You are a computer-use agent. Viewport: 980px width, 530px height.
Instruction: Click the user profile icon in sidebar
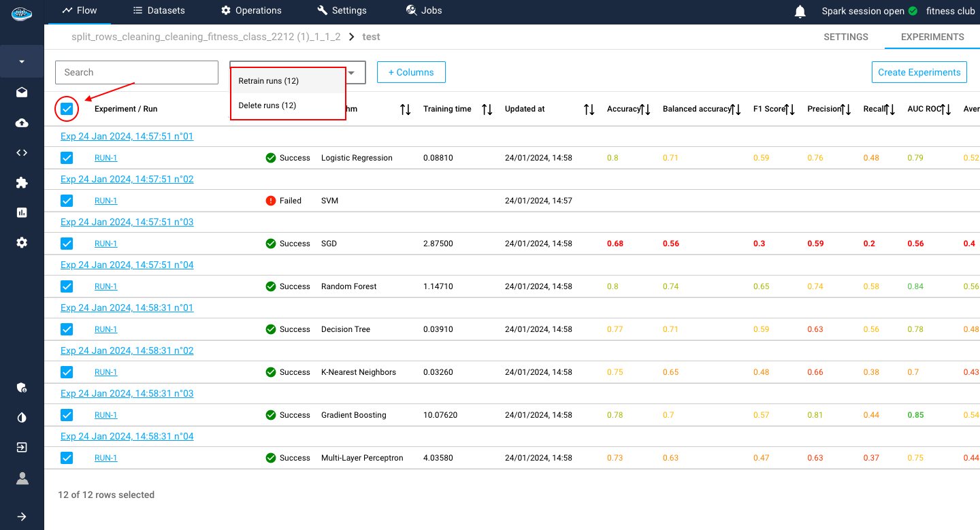click(x=22, y=478)
